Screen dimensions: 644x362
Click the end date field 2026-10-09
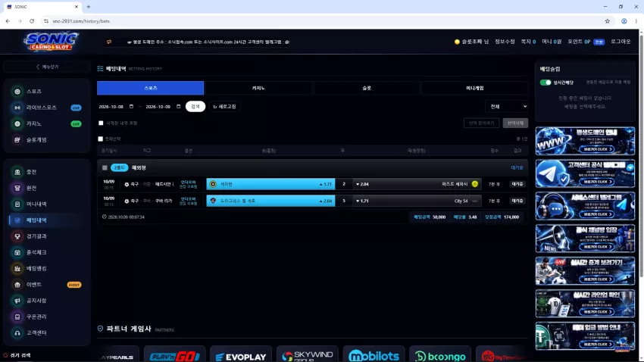[x=164, y=106]
